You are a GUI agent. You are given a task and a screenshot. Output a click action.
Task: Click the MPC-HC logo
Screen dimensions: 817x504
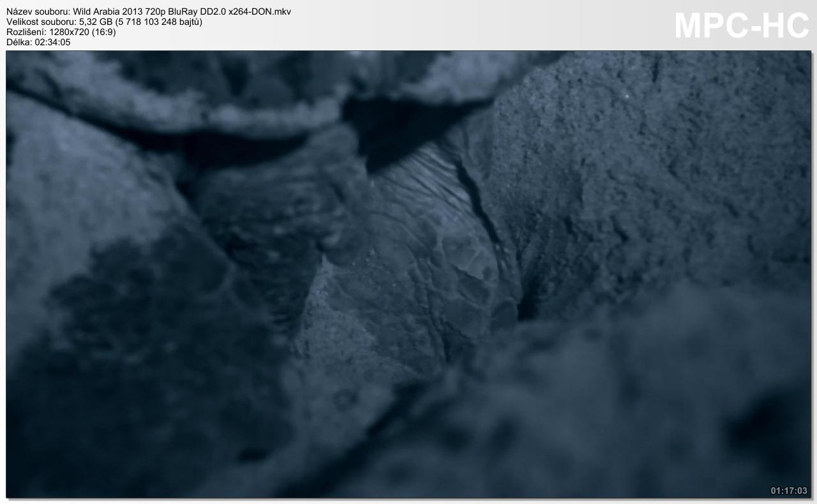click(x=741, y=26)
